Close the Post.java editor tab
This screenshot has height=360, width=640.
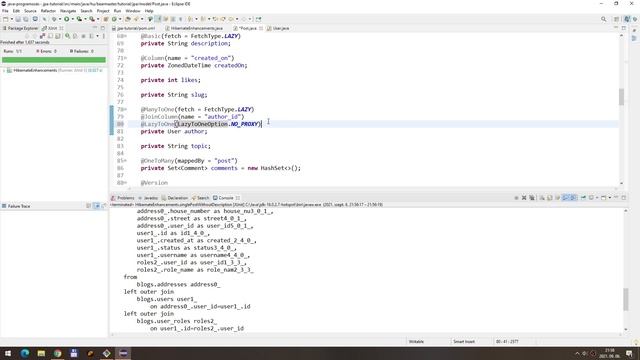pyautogui.click(x=261, y=28)
